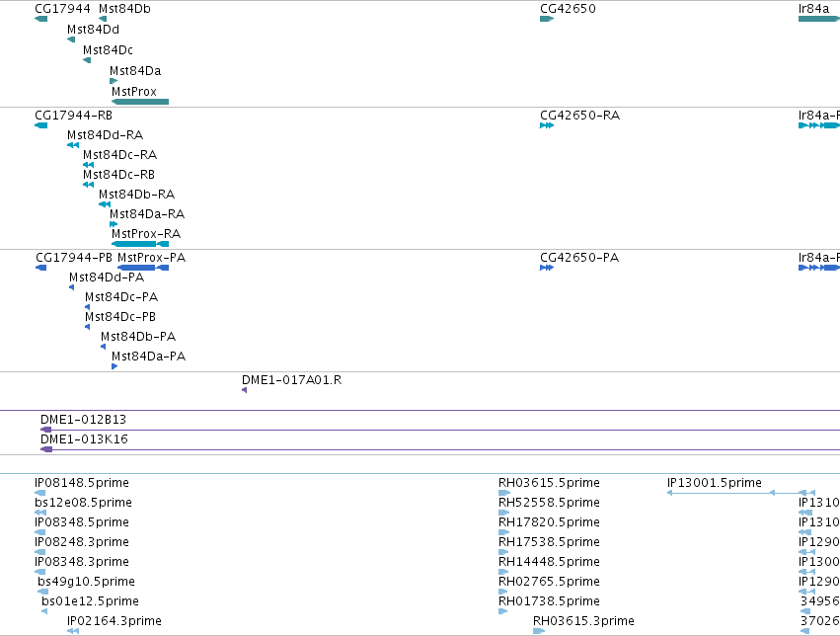Image resolution: width=840 pixels, height=636 pixels.
Task: Select the Mst84Db-RA transcript label
Action: tap(136, 195)
